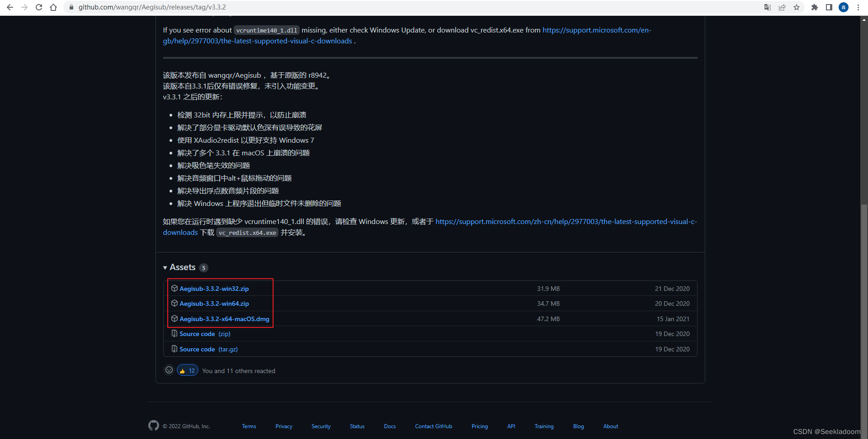Screen dimensions: 868x439
Task: Open Status in the footer
Action: pos(357,426)
